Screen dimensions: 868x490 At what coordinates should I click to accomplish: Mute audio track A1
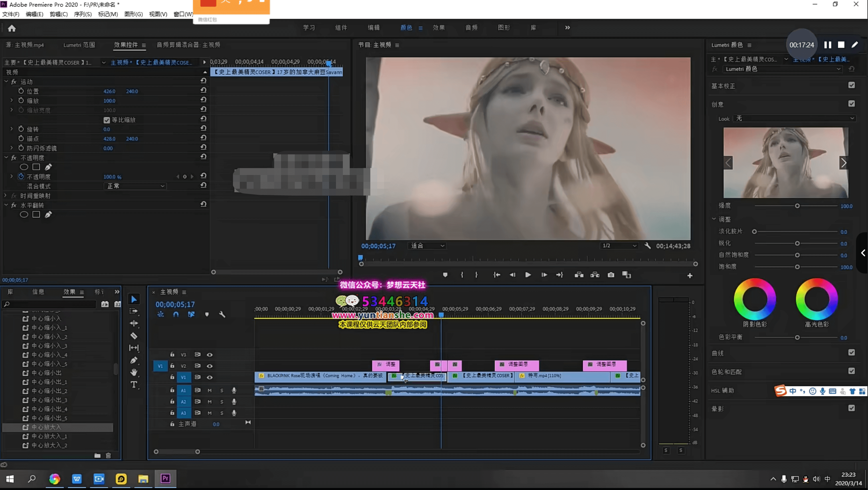pyautogui.click(x=209, y=391)
